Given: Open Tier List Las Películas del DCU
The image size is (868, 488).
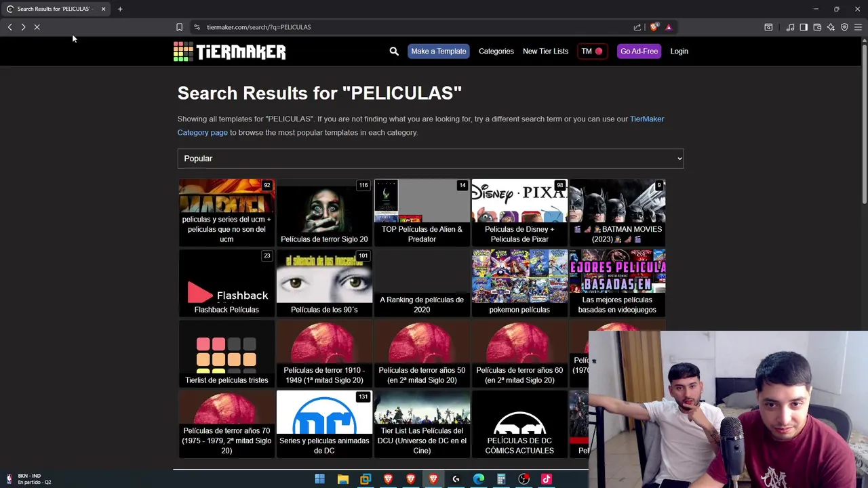Looking at the screenshot, I should point(422,424).
